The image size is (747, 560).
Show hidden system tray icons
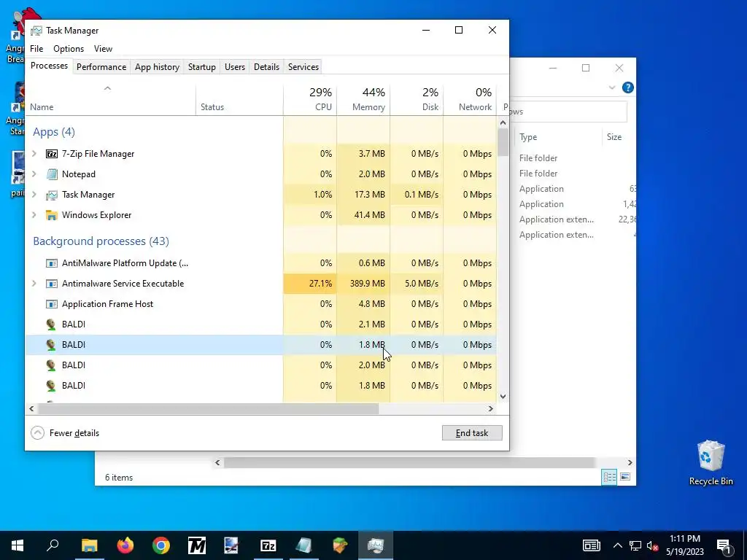point(617,545)
